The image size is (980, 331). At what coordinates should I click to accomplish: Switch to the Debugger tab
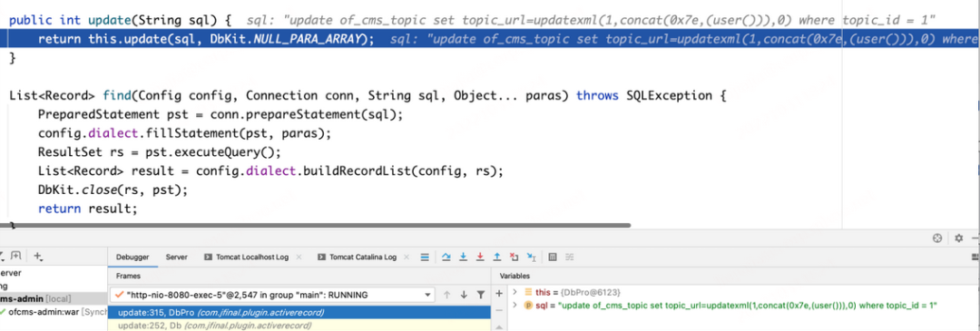[132, 258]
